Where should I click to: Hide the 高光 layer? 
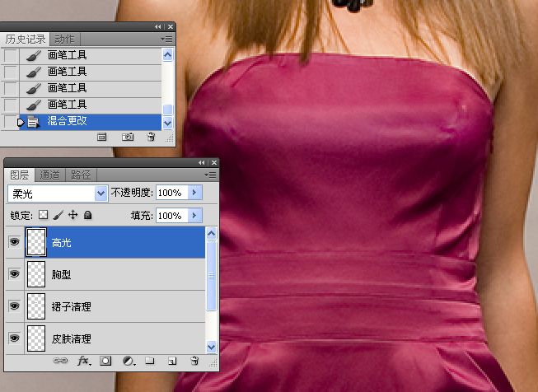(14, 242)
